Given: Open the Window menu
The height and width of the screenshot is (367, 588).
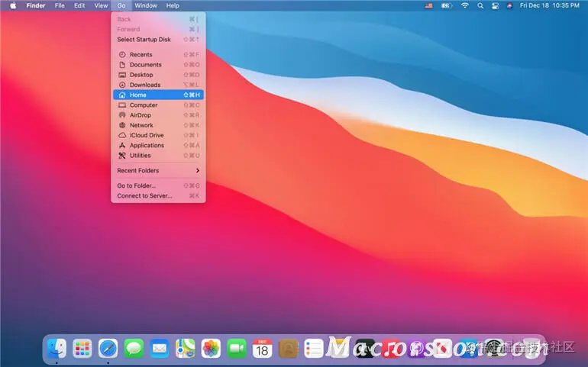Looking at the screenshot, I should coord(146,5).
